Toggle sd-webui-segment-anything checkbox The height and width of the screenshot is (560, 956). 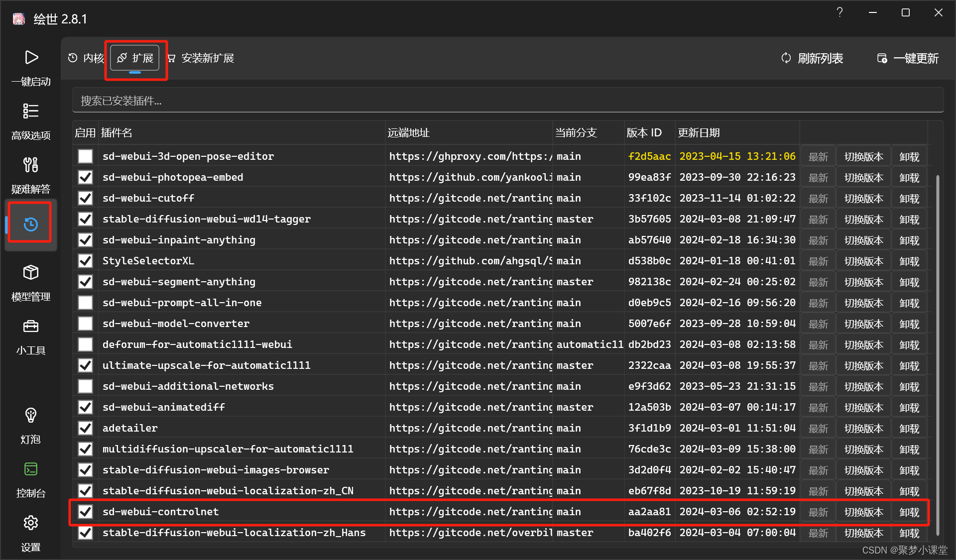(85, 282)
